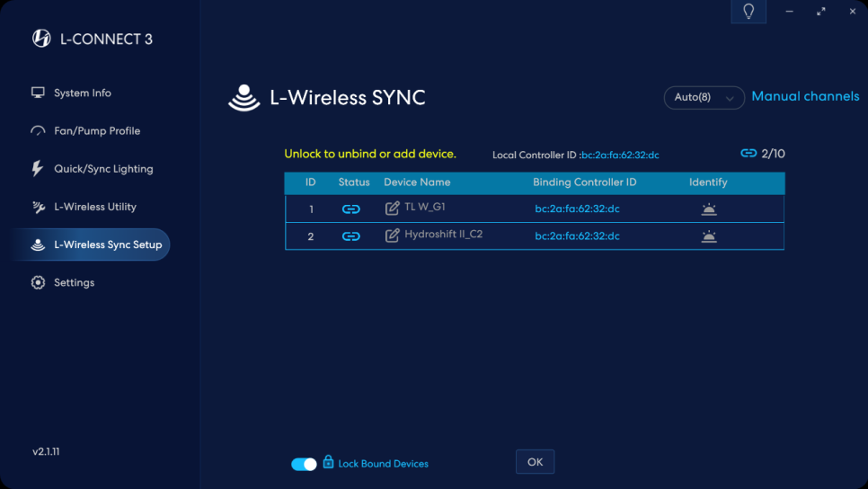
Task: Switch to Quick/Sync Lighting
Action: (102, 169)
